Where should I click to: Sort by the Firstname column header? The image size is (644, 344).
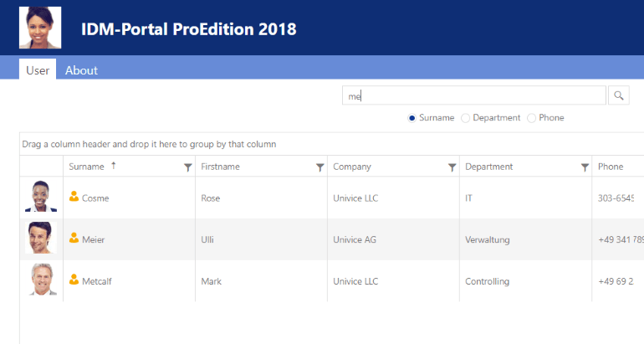pos(220,167)
